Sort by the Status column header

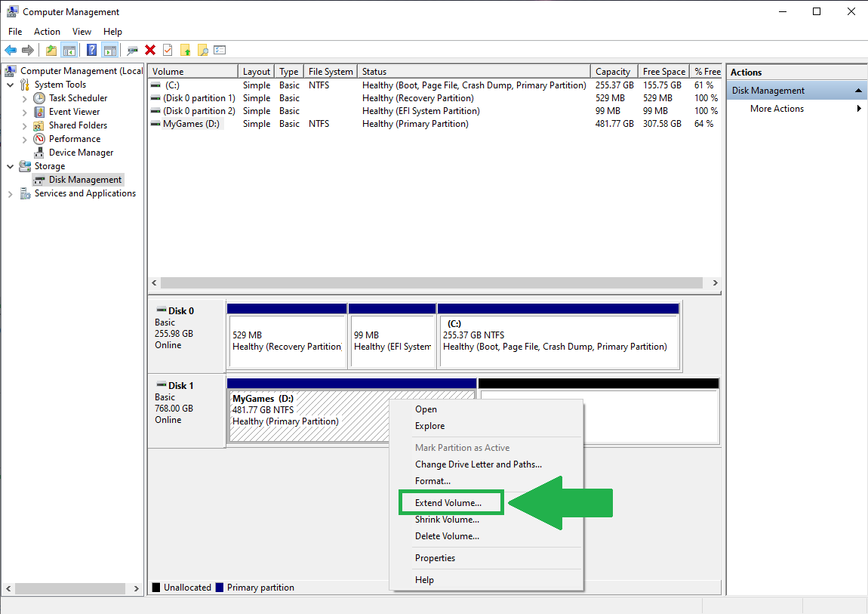(474, 72)
